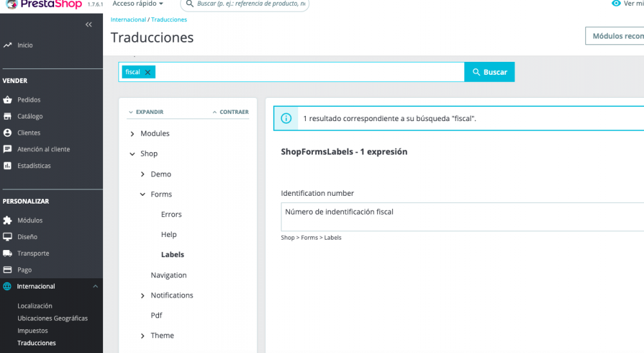This screenshot has height=353, width=644.
Task: Collapse the sidebar with double-chevron icon
Action: [x=88, y=24]
